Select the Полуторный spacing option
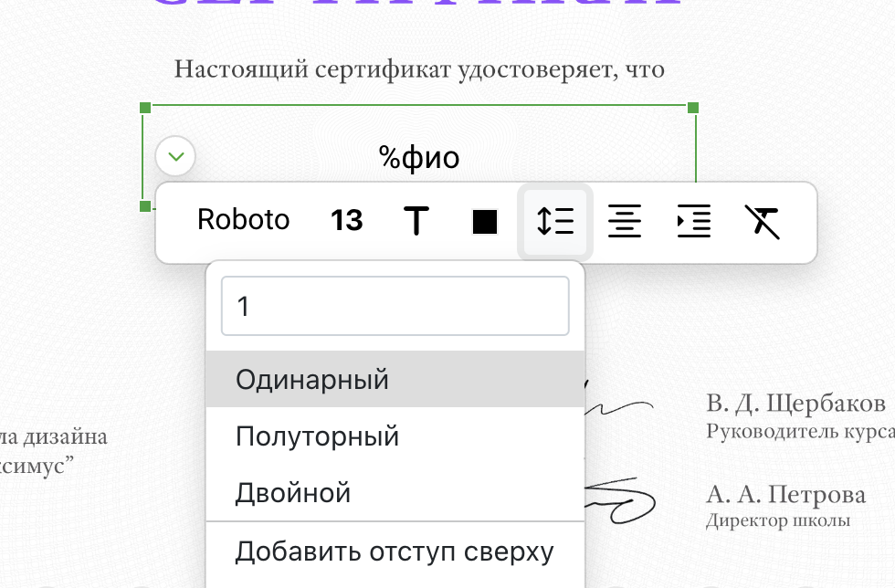895x588 pixels. (x=395, y=436)
